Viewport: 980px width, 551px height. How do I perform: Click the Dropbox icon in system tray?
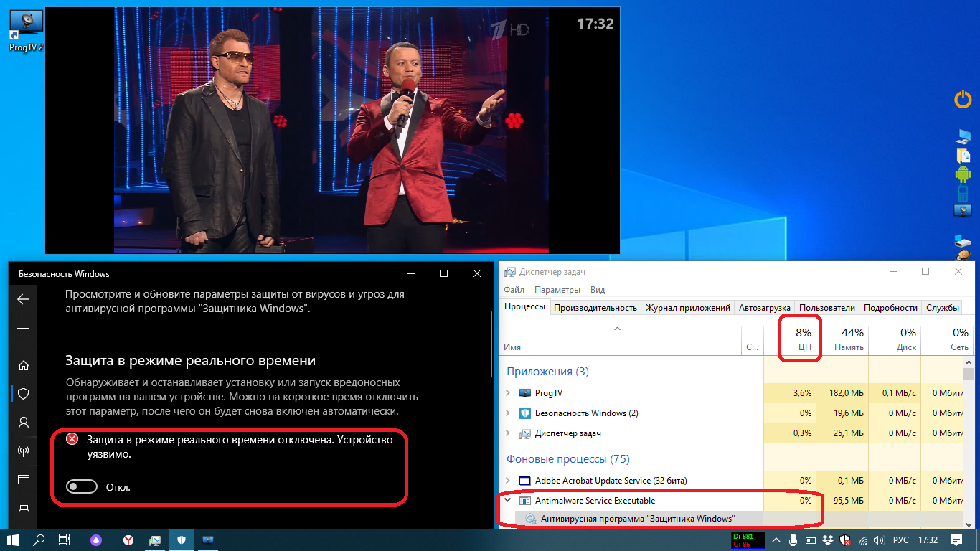[x=829, y=540]
